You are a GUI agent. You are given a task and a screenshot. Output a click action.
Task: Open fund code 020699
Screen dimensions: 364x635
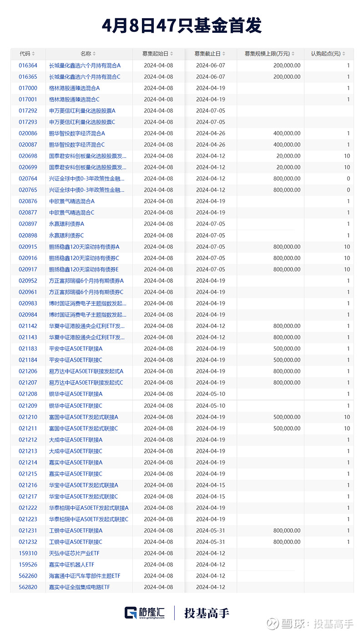tap(28, 168)
